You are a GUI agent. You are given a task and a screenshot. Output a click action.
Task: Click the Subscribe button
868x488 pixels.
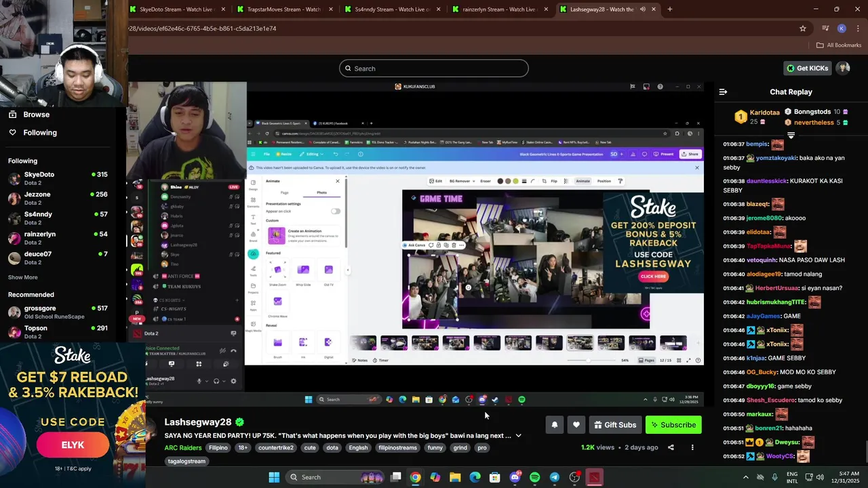[x=673, y=425]
